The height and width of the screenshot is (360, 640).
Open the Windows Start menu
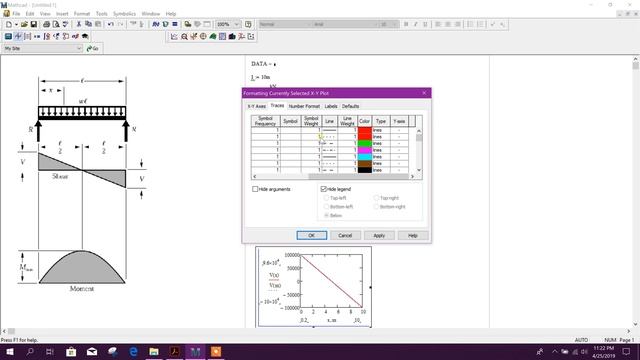(10, 351)
